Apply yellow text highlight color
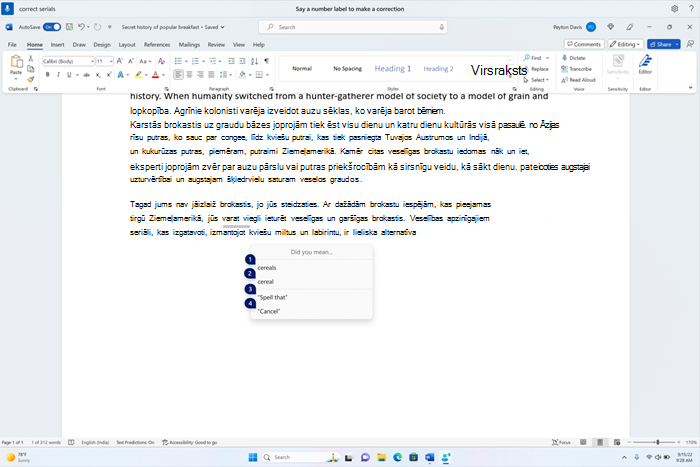This screenshot has height=467, width=700. click(x=138, y=75)
